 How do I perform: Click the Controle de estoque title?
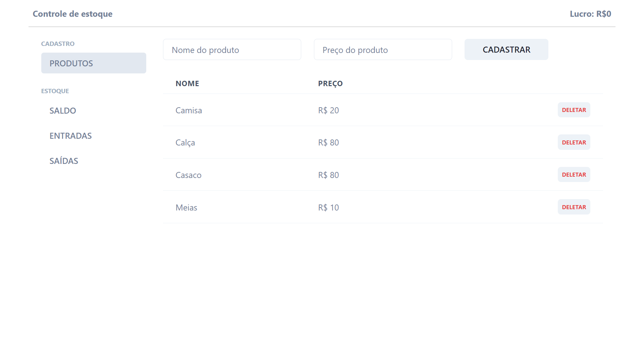tap(72, 14)
